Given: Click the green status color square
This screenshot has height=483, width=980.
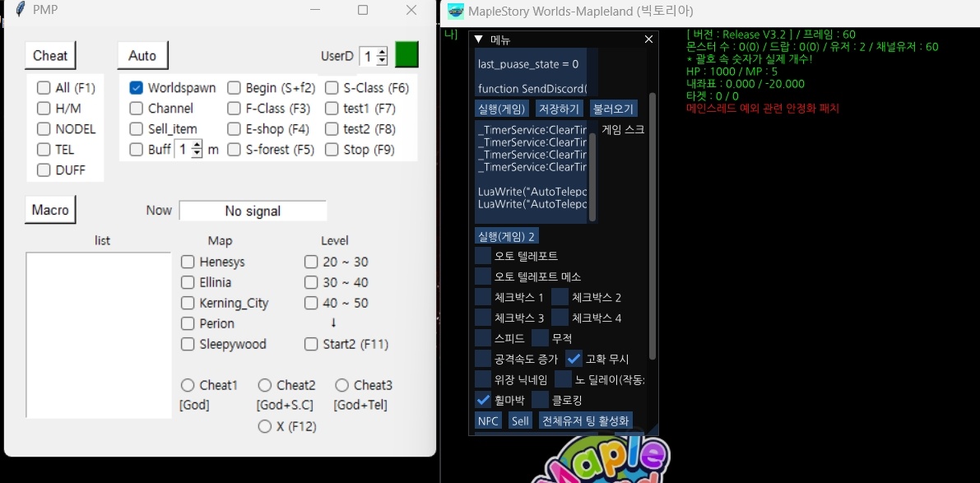Looking at the screenshot, I should (x=406, y=55).
